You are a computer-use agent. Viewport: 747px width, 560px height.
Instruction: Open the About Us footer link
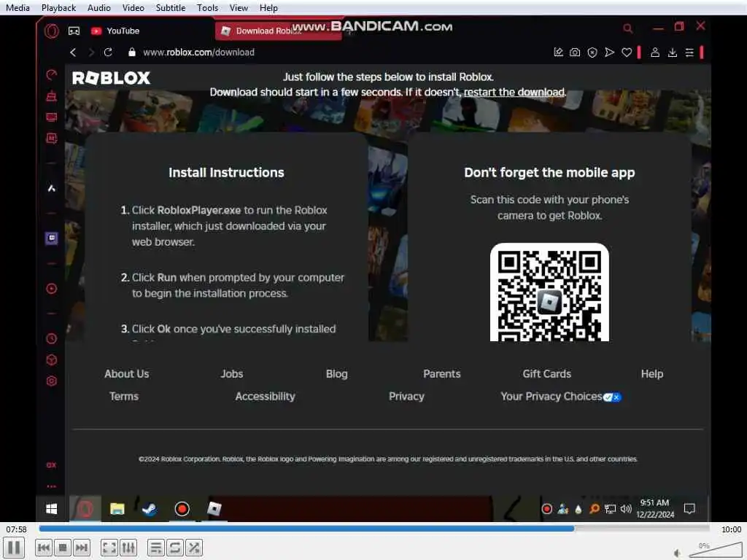127,374
